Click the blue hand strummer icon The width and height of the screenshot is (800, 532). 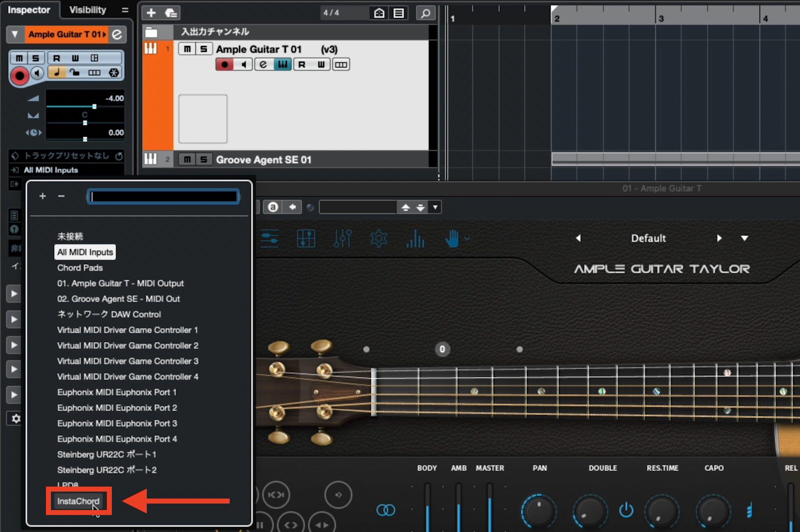(x=452, y=239)
